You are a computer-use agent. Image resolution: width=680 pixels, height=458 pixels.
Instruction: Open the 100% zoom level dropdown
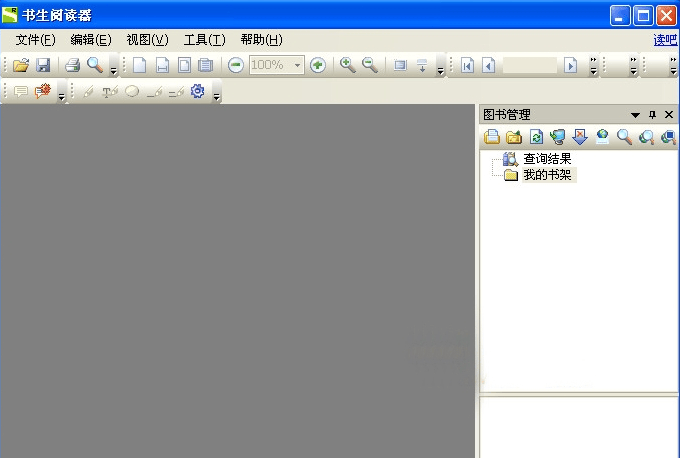click(x=298, y=65)
